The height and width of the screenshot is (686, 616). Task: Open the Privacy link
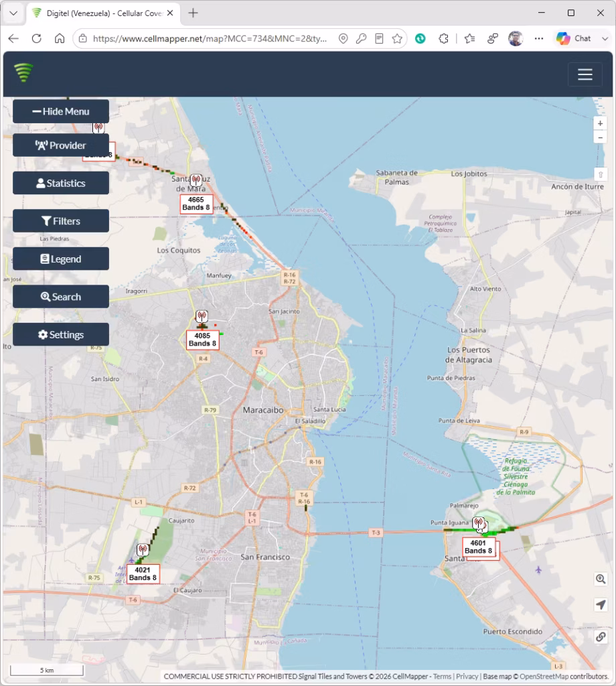pyautogui.click(x=467, y=677)
